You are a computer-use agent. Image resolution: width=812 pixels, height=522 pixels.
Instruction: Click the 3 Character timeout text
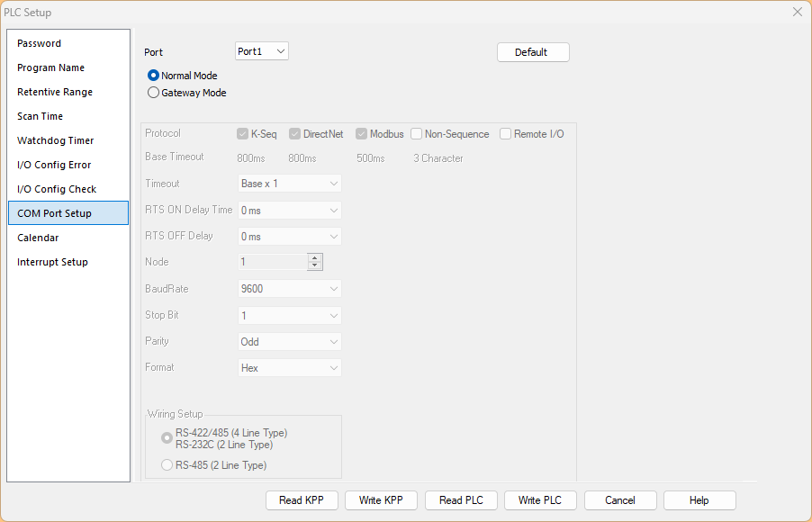(438, 158)
